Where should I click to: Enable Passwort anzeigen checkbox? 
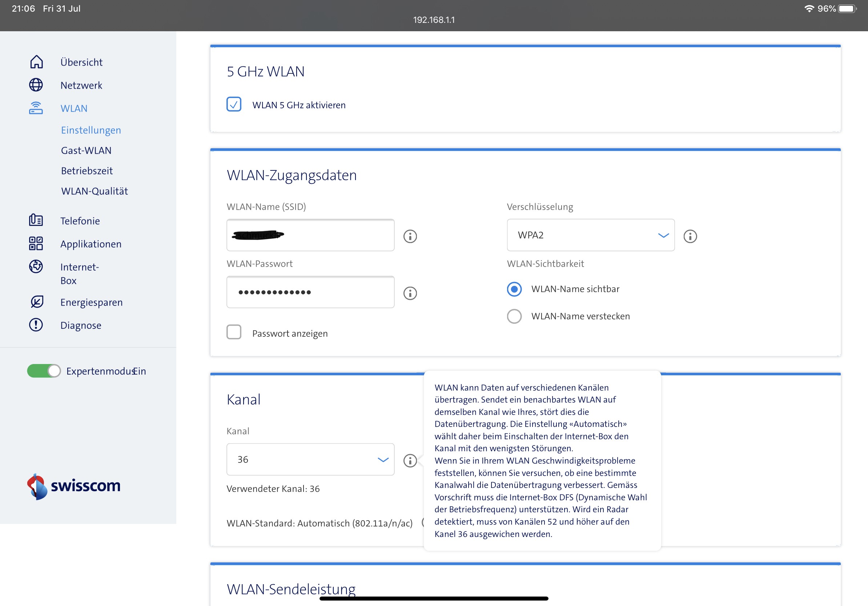(x=234, y=332)
